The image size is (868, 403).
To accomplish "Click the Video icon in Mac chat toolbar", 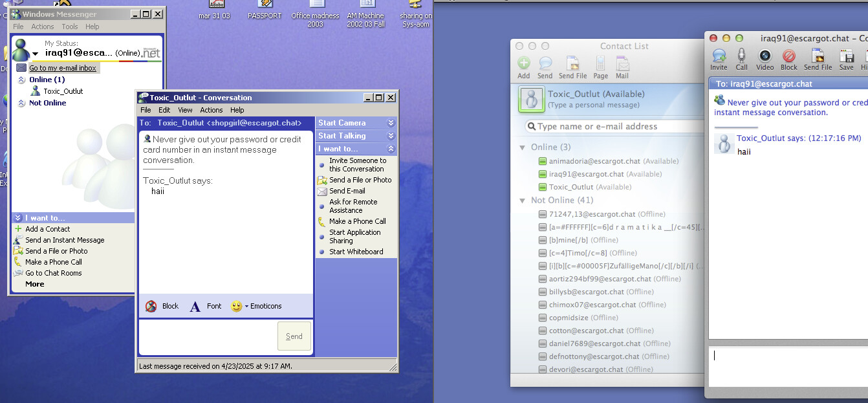I will pos(765,56).
